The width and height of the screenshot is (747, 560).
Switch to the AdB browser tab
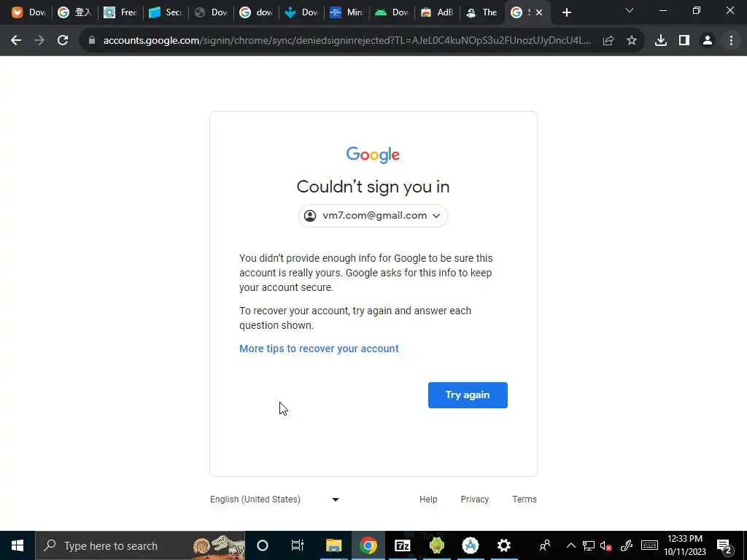(x=438, y=12)
